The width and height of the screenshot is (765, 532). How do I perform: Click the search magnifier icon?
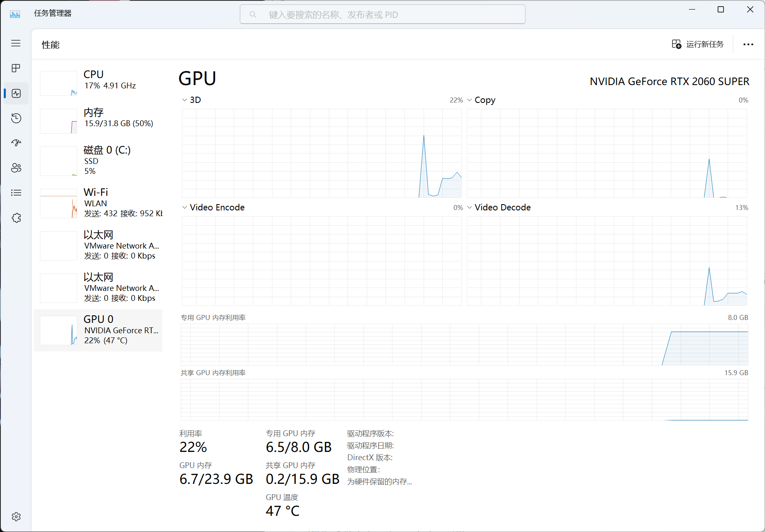click(253, 15)
